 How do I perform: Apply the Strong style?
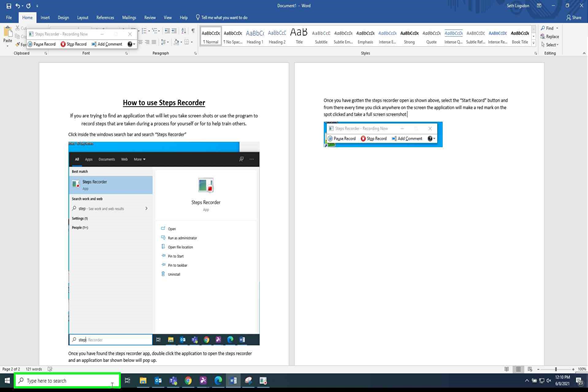point(409,36)
